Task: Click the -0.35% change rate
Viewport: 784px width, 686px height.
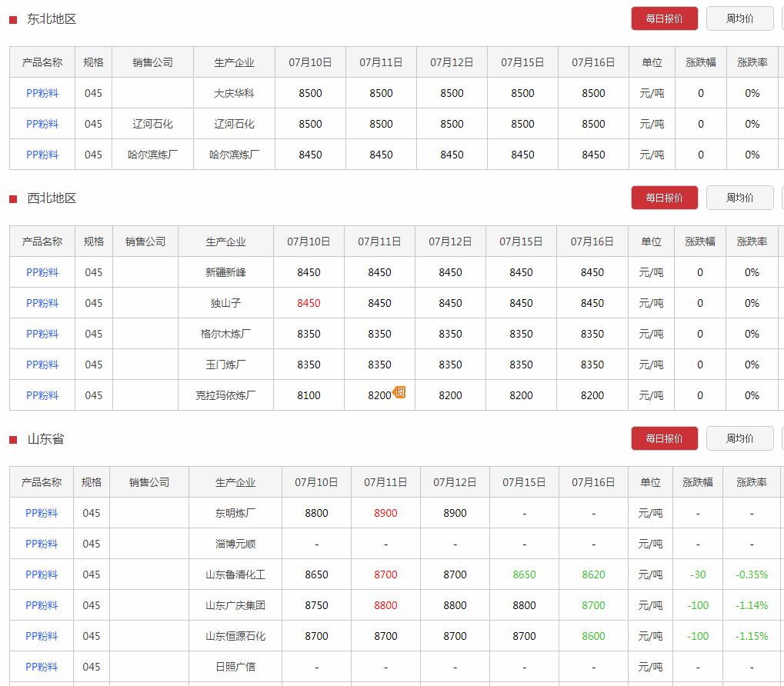Action: pyautogui.click(x=752, y=574)
